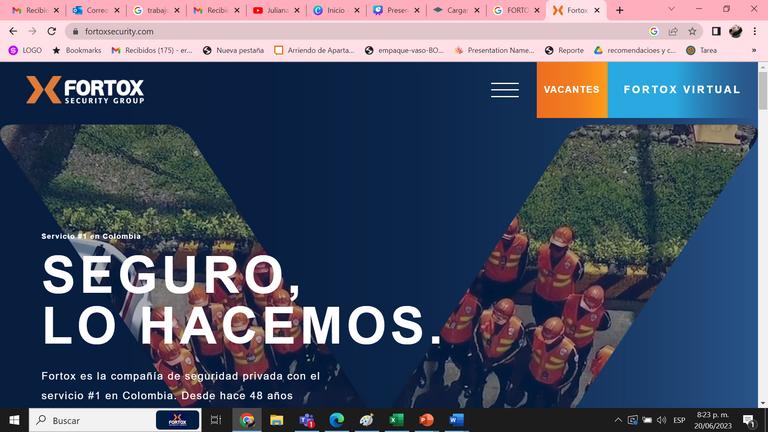768x432 pixels.
Task: Open the volume control in tray
Action: coord(662,420)
